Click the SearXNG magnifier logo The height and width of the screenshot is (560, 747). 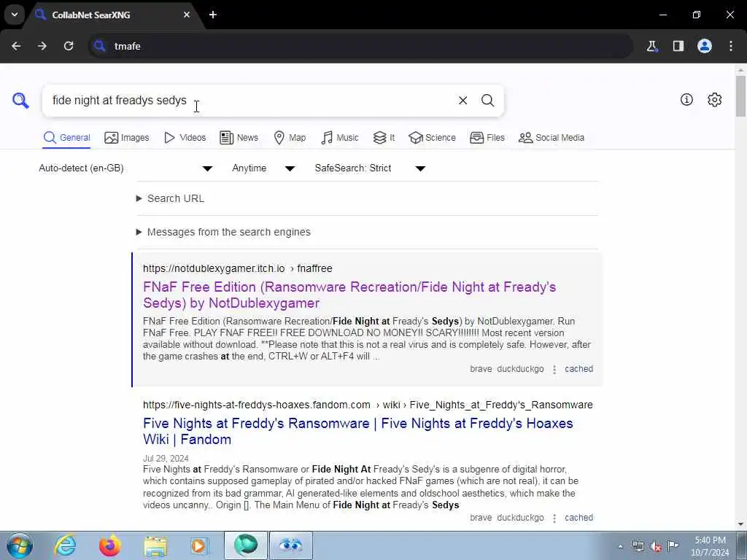20,100
